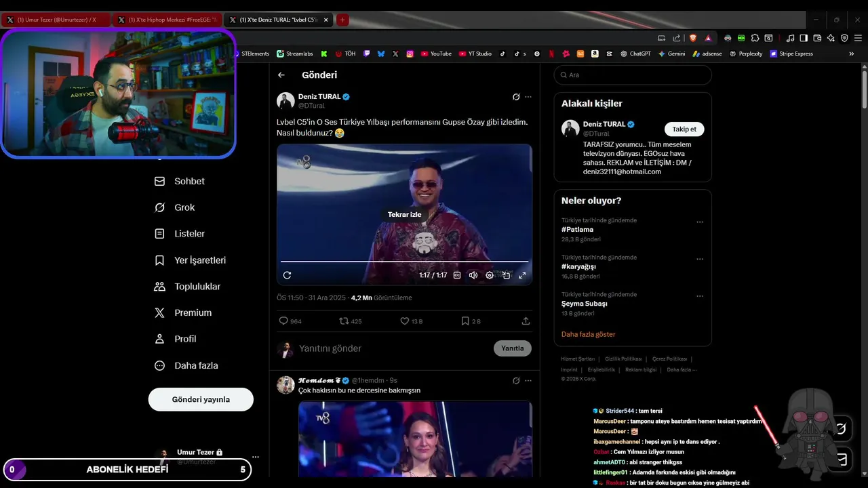The height and width of the screenshot is (488, 868).
Task: Open Perplexity bookmark
Action: pyautogui.click(x=746, y=54)
